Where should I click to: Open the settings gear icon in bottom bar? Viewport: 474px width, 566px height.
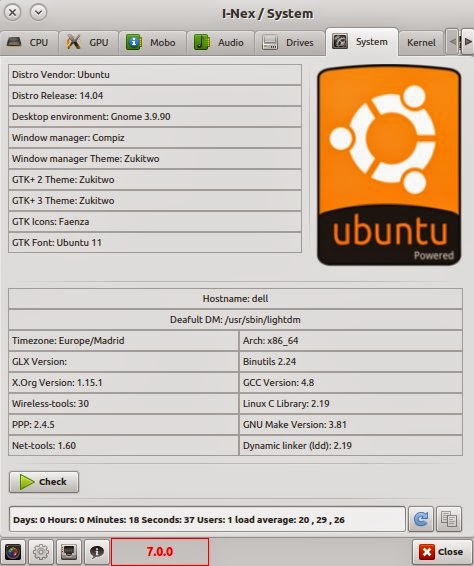click(x=41, y=552)
